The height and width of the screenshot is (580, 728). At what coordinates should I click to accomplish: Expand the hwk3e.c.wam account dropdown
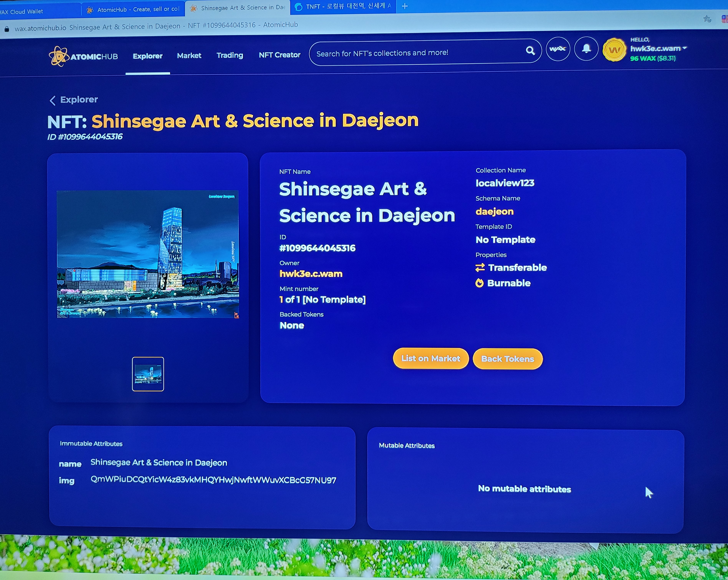click(x=684, y=48)
